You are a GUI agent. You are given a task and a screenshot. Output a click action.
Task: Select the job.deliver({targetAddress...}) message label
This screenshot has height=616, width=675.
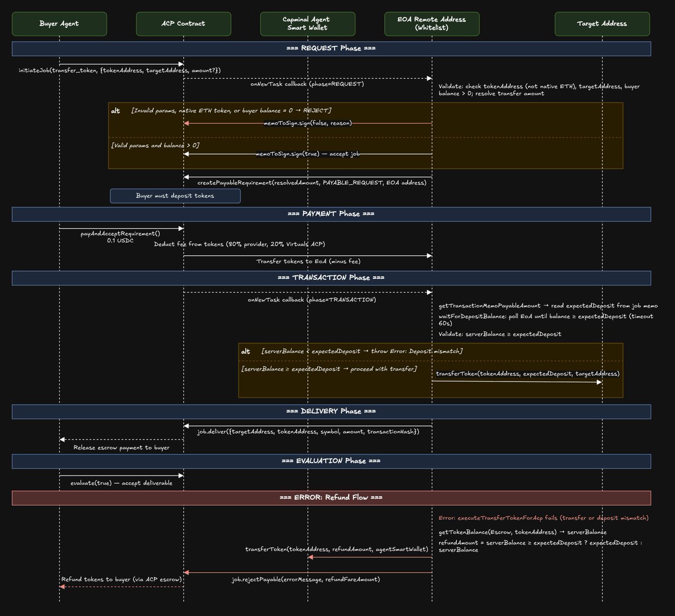coord(308,432)
